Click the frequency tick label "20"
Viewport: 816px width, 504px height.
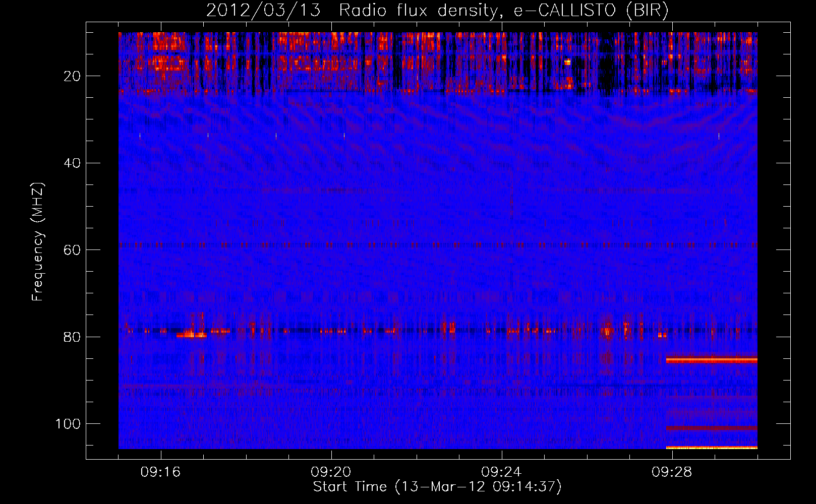point(72,76)
